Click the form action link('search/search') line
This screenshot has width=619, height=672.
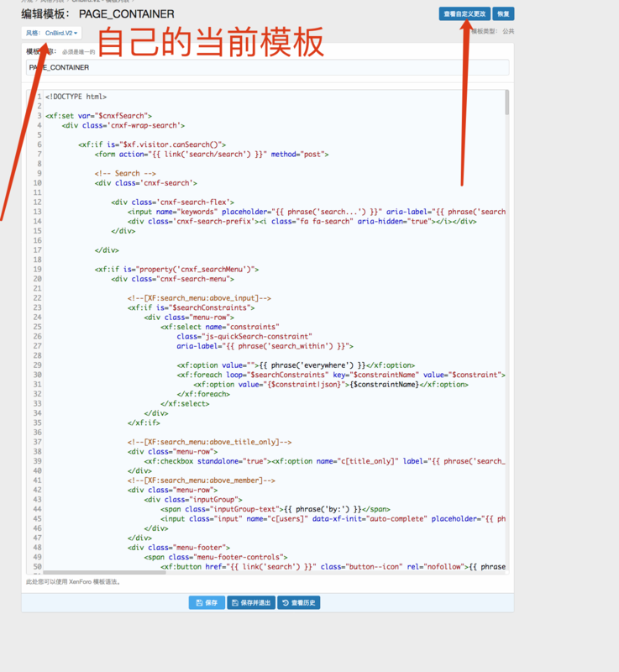pyautogui.click(x=212, y=154)
